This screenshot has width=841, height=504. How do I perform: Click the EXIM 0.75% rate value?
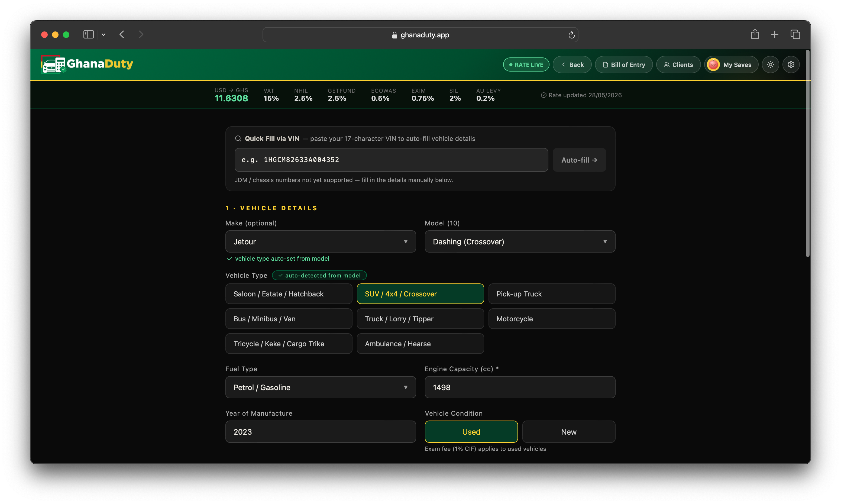pyautogui.click(x=423, y=98)
